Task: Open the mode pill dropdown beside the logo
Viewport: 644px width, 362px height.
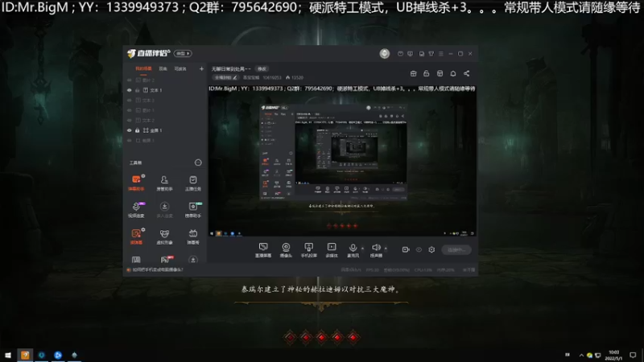Action: [183, 53]
